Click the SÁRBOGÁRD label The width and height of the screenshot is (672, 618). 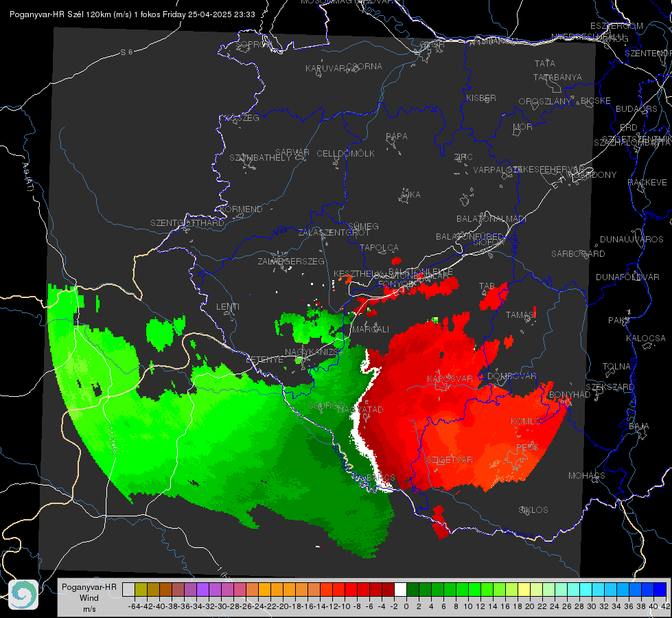pyautogui.click(x=578, y=254)
